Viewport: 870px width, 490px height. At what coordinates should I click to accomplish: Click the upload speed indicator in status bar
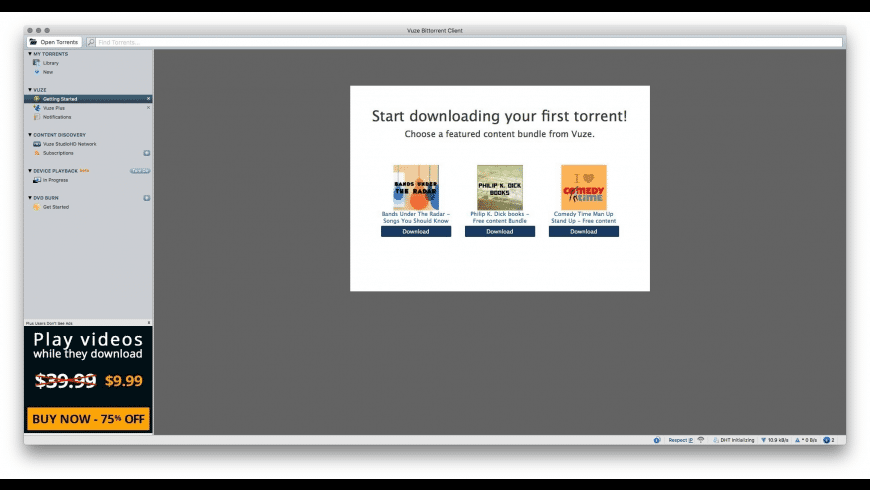coord(806,440)
